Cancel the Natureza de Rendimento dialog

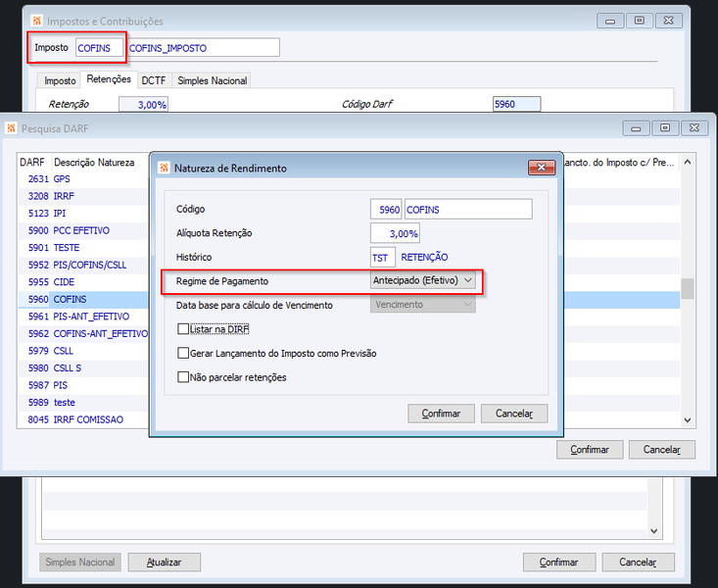pos(514,414)
